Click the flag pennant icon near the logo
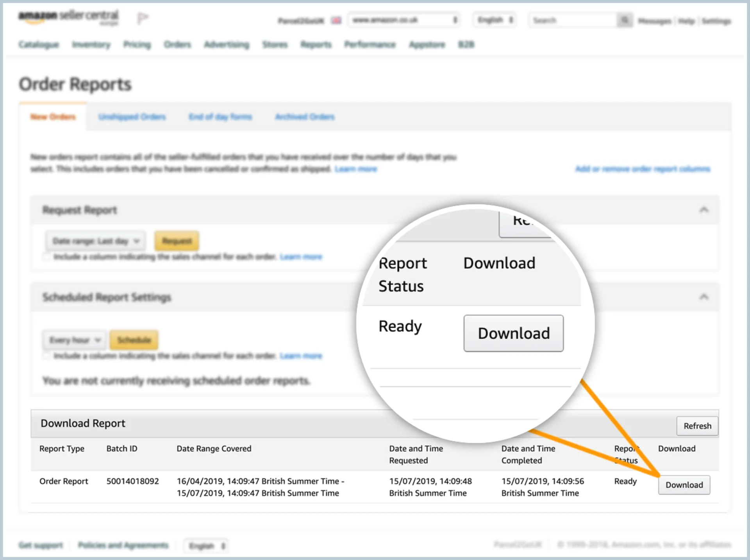 click(x=142, y=16)
